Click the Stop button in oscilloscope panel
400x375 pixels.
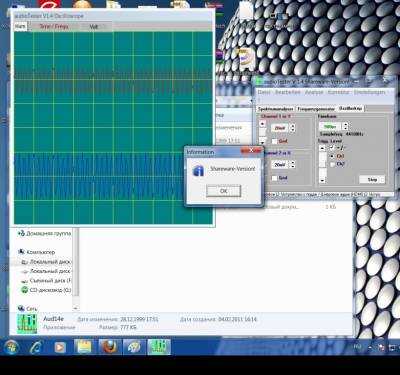click(372, 179)
